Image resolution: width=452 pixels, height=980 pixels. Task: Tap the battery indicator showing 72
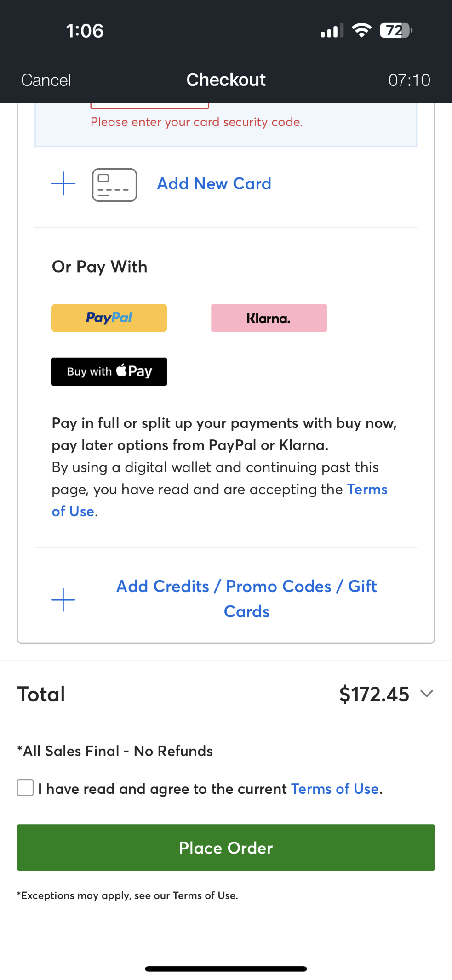point(395,30)
